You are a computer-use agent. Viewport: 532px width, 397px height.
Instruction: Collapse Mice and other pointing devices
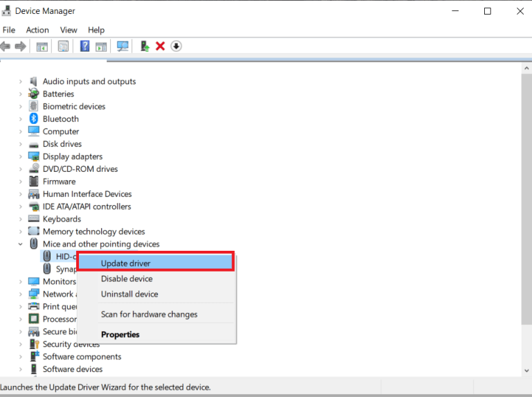(x=20, y=244)
